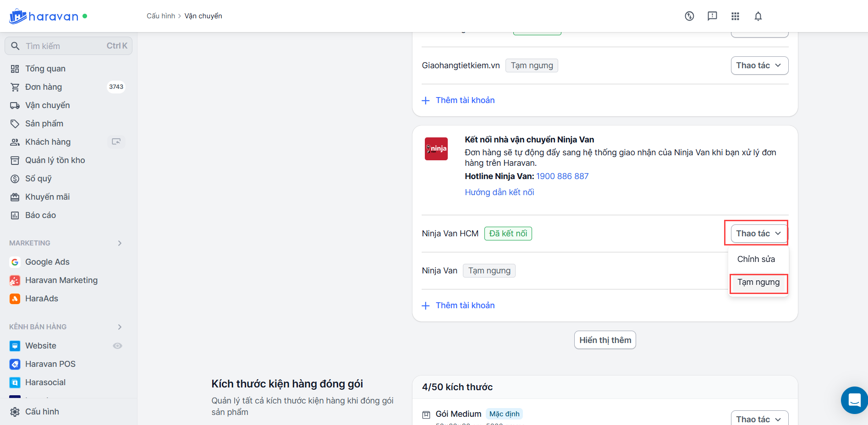Screen dimensions: 868x425
Task: Open the apps grid icon
Action: pos(735,16)
